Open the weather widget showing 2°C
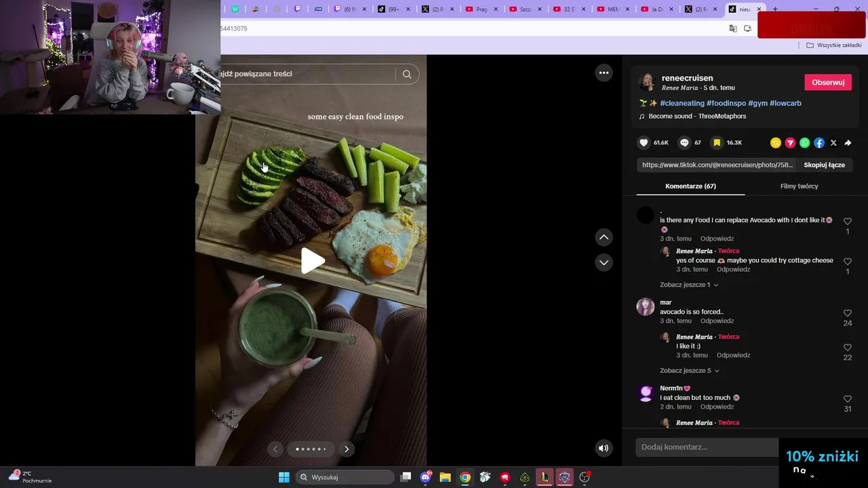The image size is (868, 488). (x=30, y=476)
